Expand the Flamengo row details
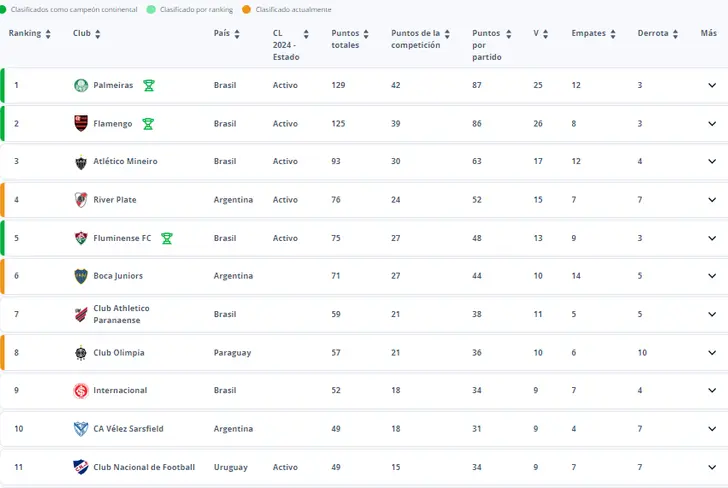Viewport: 728px width, 488px height. pyautogui.click(x=712, y=124)
